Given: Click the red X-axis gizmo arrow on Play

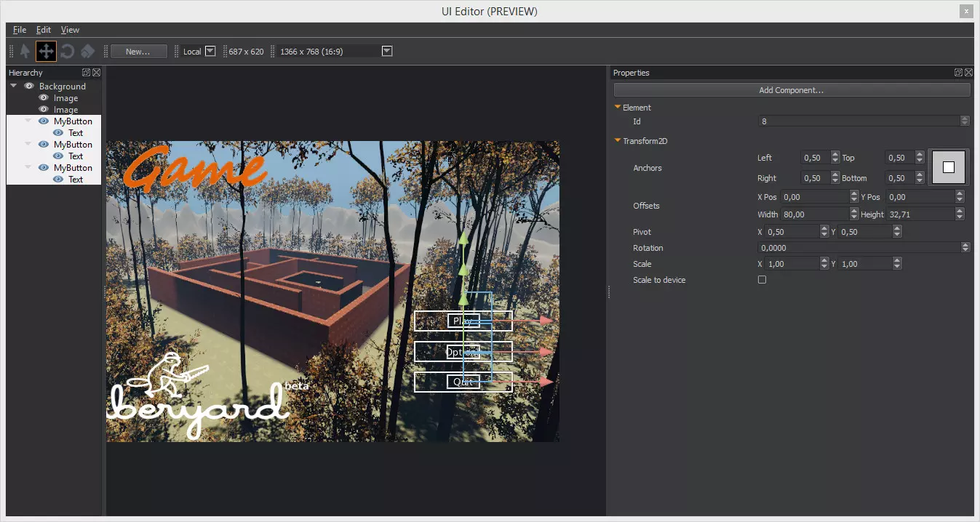Looking at the screenshot, I should pyautogui.click(x=546, y=320).
